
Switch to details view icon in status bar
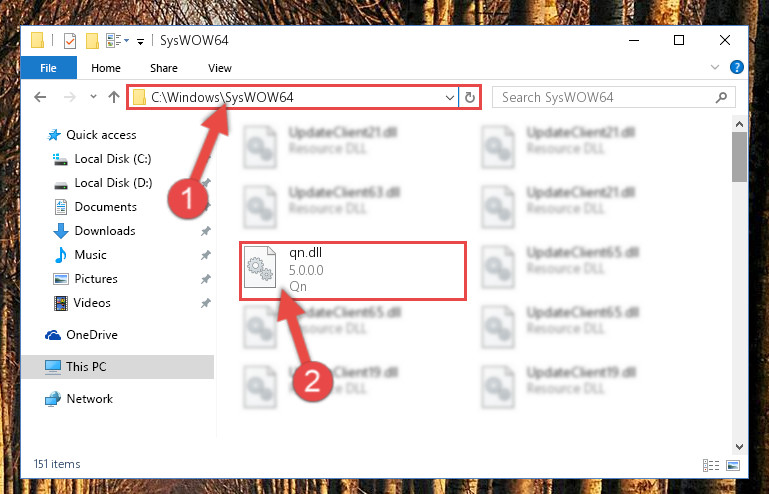711,465
